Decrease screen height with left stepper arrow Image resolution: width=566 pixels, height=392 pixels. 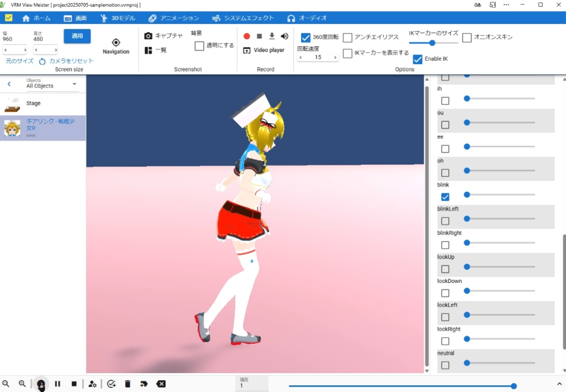pyautogui.click(x=36, y=50)
